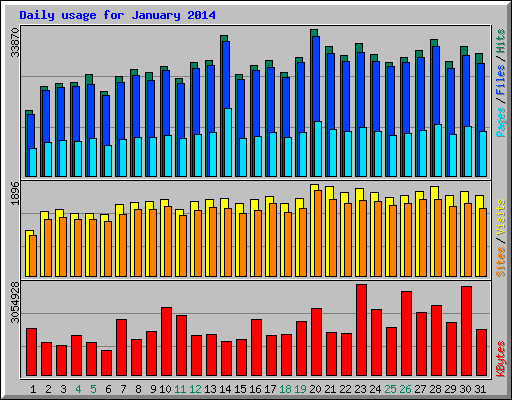Click green weekend day label 18
This screenshot has width=512, height=400.
pyautogui.click(x=285, y=389)
